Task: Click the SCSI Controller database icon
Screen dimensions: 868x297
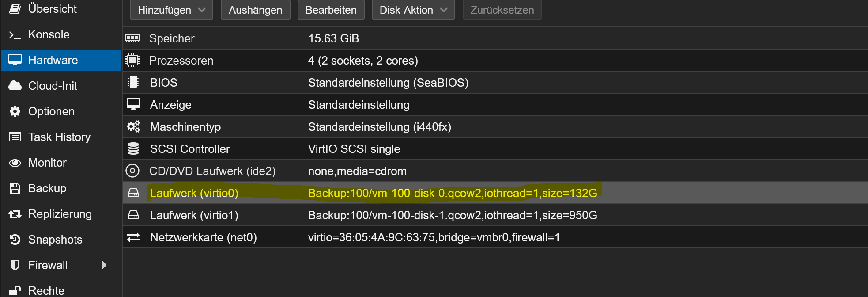Action: coord(133,149)
